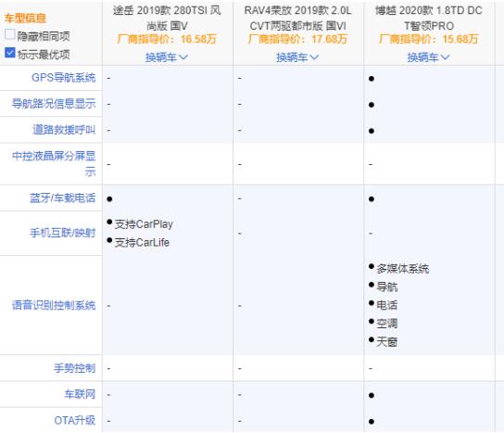Open the 道路救援呼叫 parameter link

[x=64, y=130]
